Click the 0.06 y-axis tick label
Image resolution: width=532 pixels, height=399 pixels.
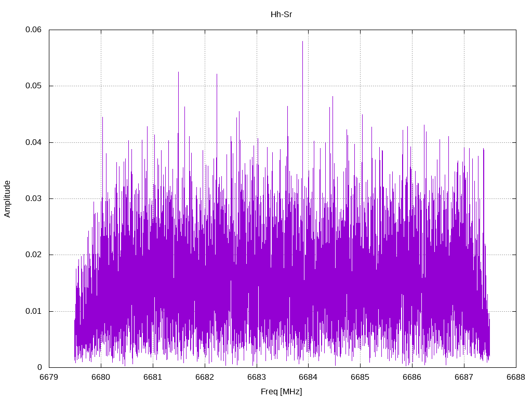click(33, 30)
